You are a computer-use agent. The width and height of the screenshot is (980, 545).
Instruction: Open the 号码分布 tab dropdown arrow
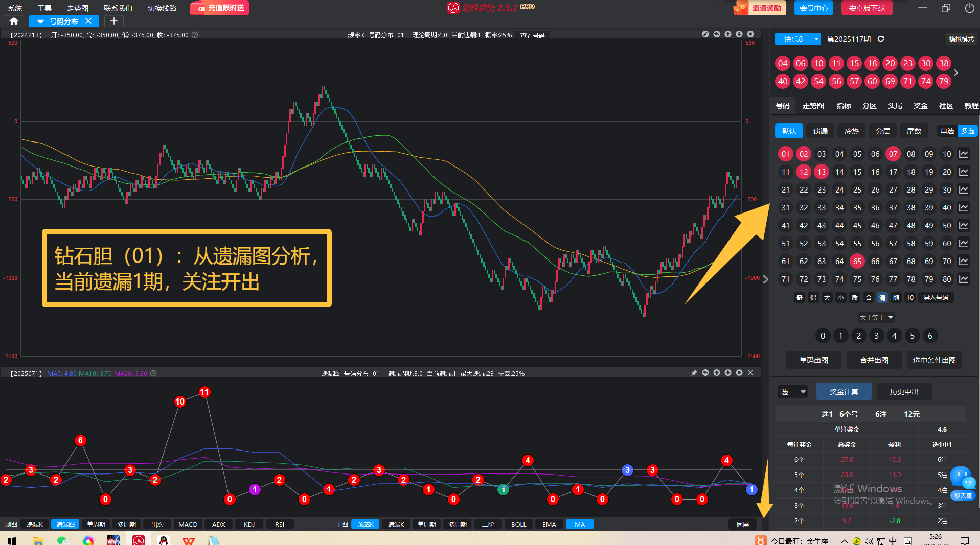[40, 21]
